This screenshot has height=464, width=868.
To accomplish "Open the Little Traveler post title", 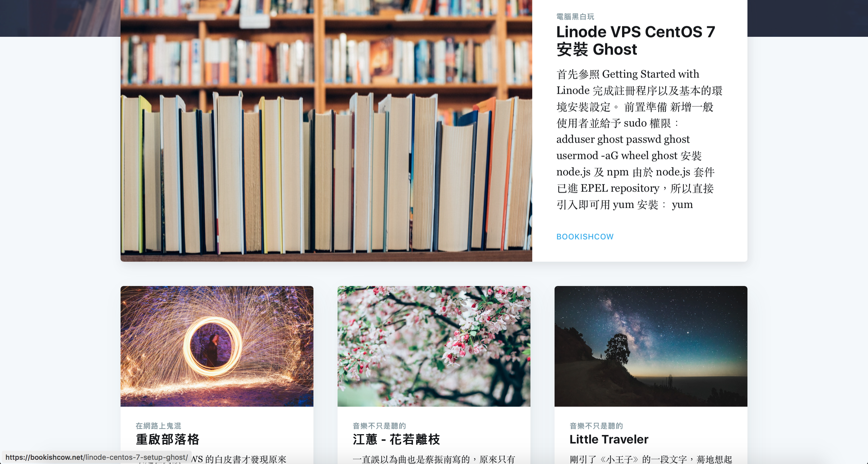I will [609, 439].
